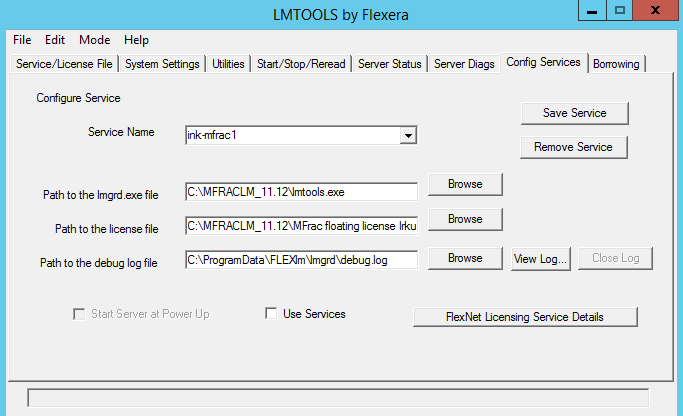This screenshot has width=683, height=416.
Task: Maximize the LMTOOLS window
Action: coord(620,10)
